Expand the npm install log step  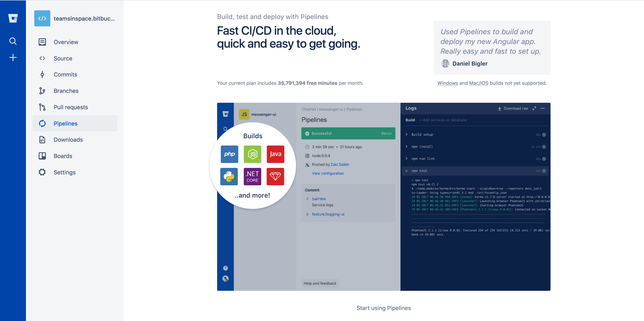[407, 146]
